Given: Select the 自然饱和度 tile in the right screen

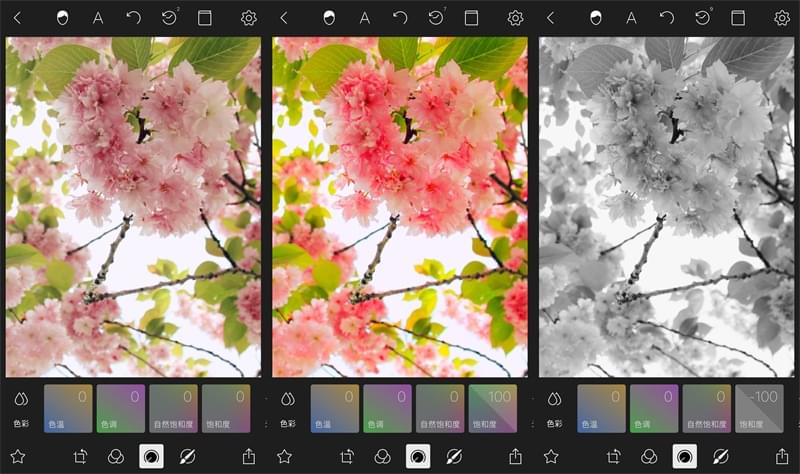Looking at the screenshot, I should (707, 408).
